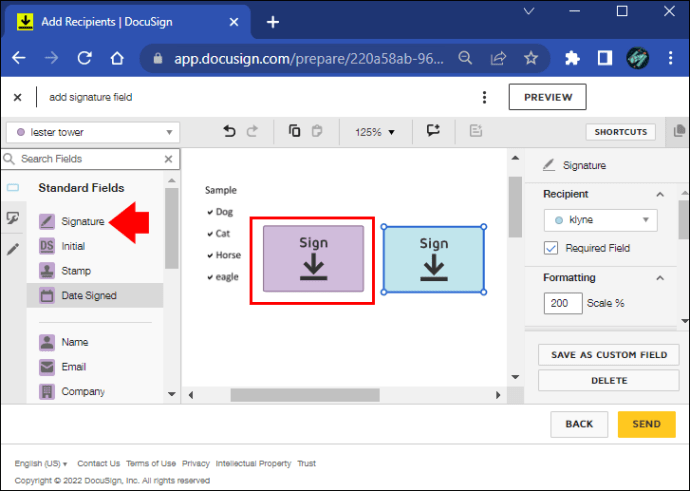Clear the Search Fields box with the X
The width and height of the screenshot is (690, 491).
169,159
